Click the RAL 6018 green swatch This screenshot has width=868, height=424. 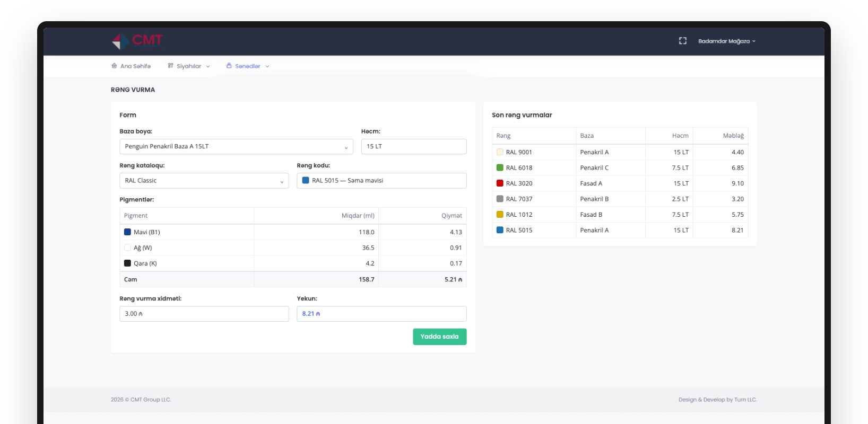point(500,167)
